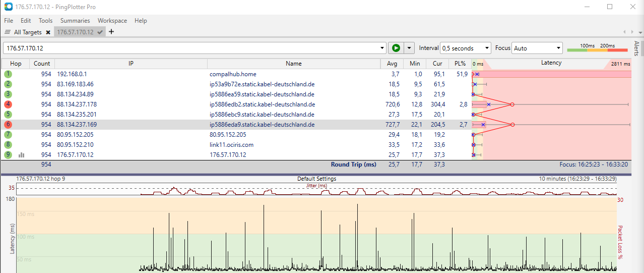Image resolution: width=644 pixels, height=273 pixels.
Task: Select hop 1 green circle icon
Action: pyautogui.click(x=8, y=74)
